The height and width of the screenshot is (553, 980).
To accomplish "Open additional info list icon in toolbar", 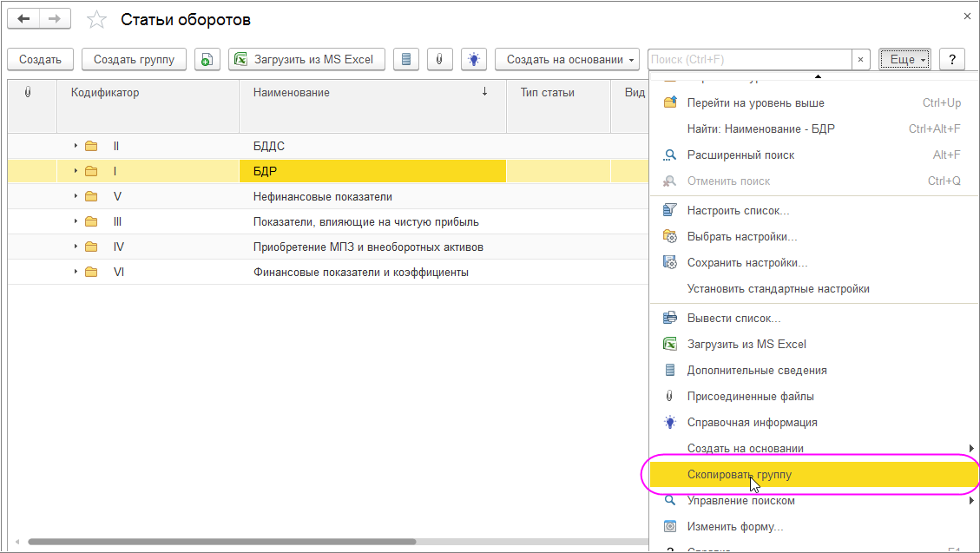I will pos(406,59).
